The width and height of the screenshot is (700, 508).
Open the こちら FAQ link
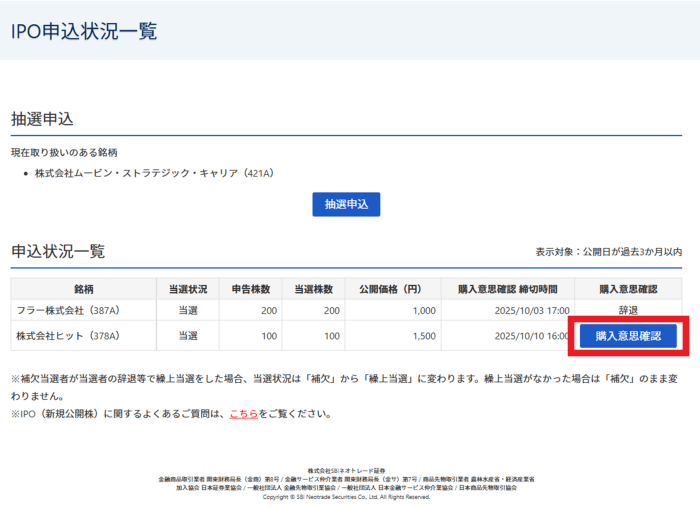pyautogui.click(x=243, y=413)
